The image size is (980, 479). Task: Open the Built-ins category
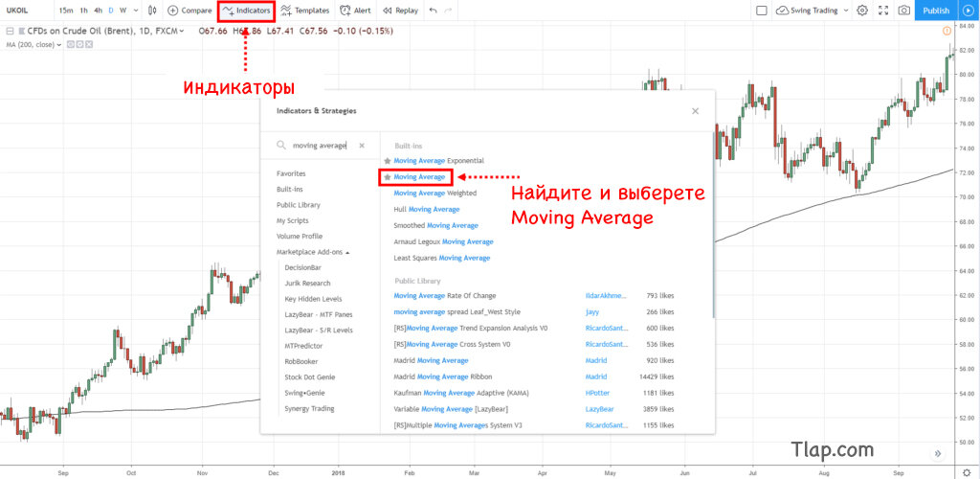pos(289,189)
